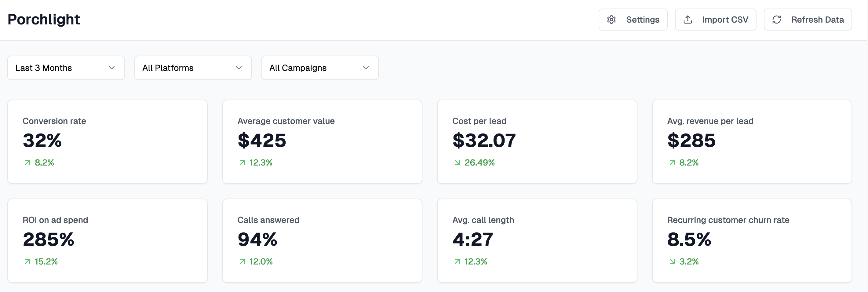
Task: Expand the All Campaigns dropdown
Action: coord(319,68)
